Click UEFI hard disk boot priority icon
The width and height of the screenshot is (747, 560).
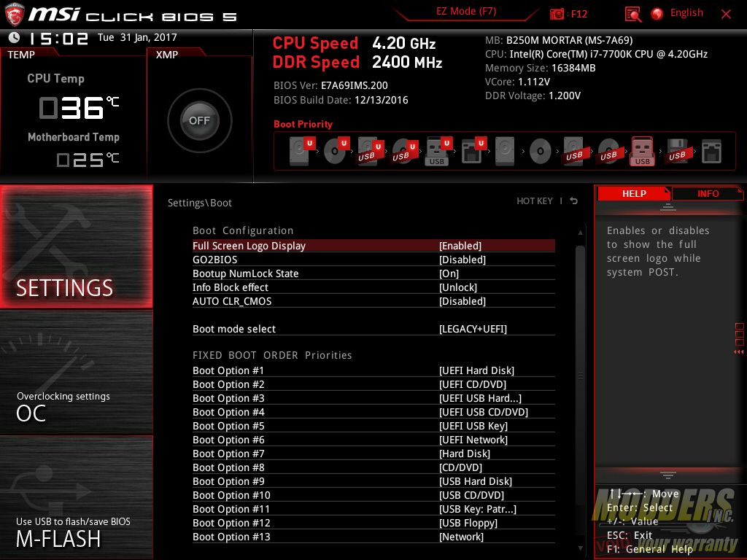[x=302, y=151]
